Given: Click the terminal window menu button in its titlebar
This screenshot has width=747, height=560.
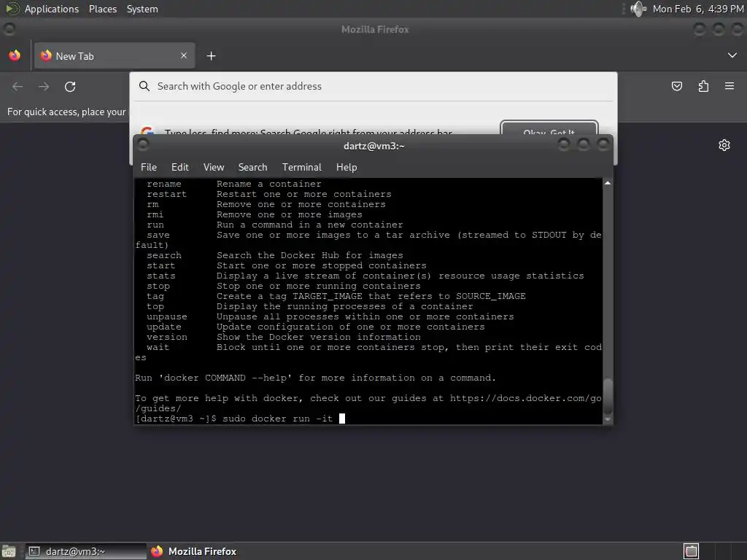Looking at the screenshot, I should [x=142, y=144].
